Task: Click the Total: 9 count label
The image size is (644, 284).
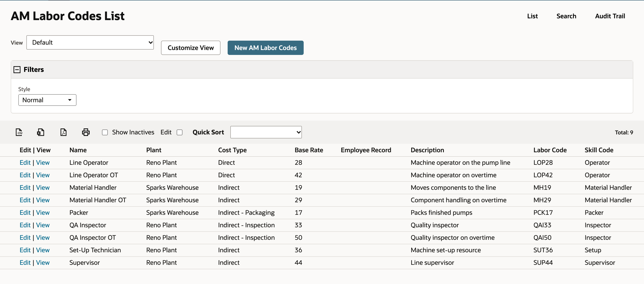Action: 624,133
